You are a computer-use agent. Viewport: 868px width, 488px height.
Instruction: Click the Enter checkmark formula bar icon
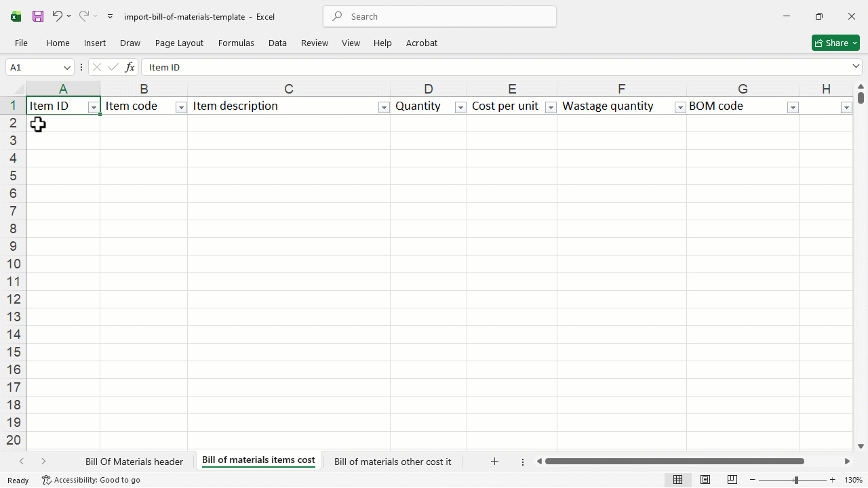tap(113, 67)
